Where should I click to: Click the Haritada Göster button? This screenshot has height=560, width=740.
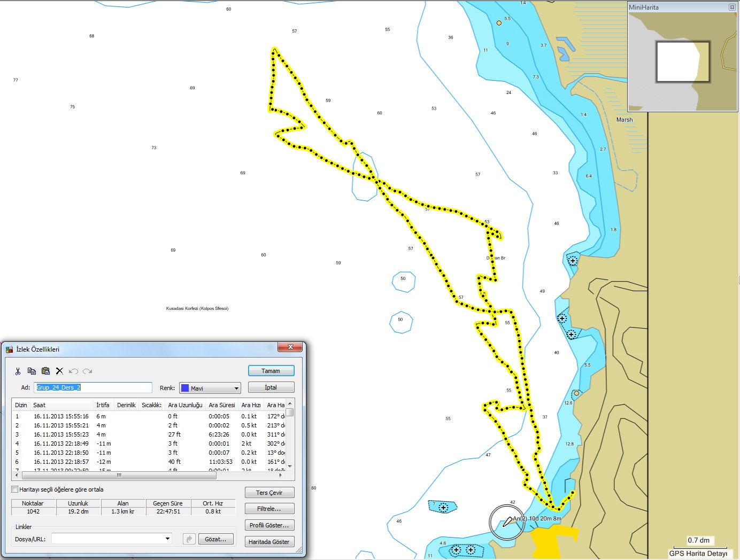[x=269, y=542]
